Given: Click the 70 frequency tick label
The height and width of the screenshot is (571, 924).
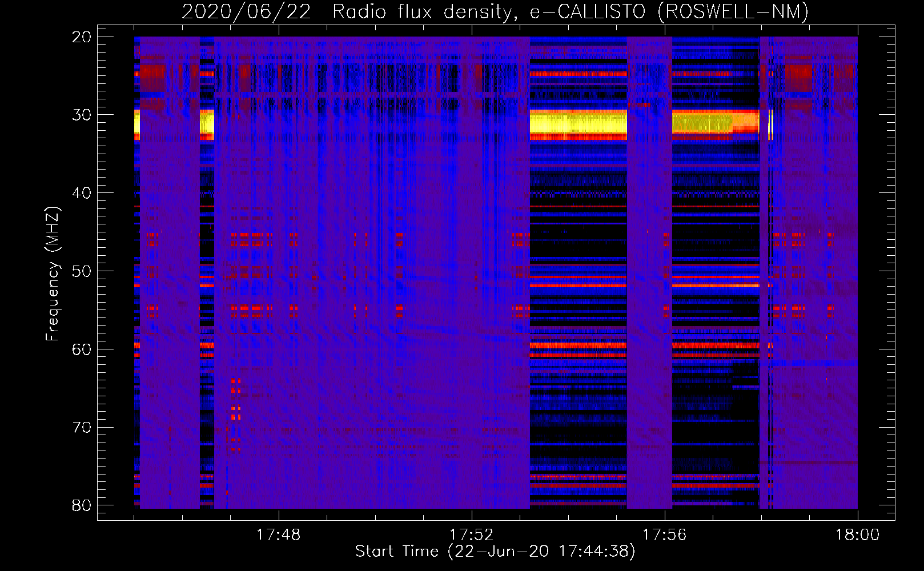Looking at the screenshot, I should [x=82, y=428].
